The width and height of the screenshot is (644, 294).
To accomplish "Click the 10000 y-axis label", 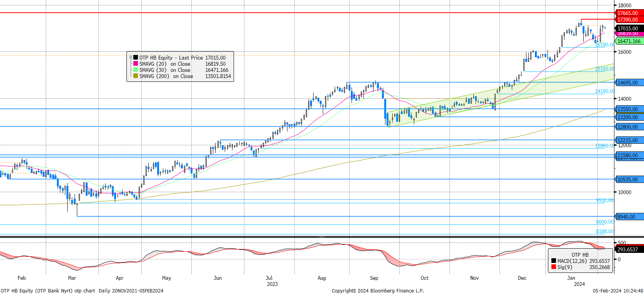I will click(x=624, y=192).
